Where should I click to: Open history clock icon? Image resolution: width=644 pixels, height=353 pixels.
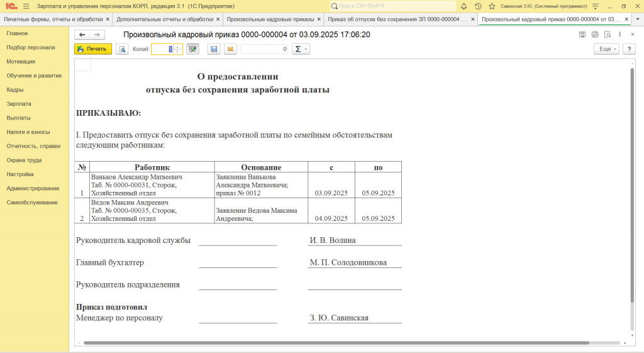[x=478, y=6]
